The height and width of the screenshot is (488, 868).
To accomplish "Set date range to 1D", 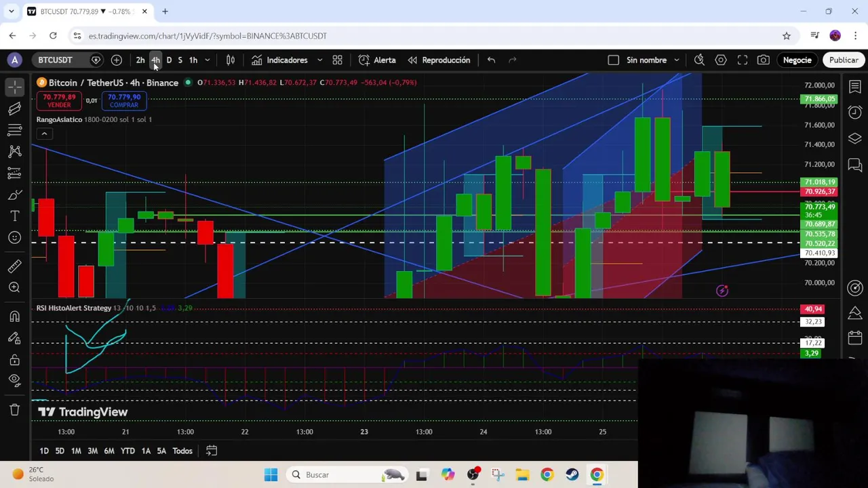I will tap(44, 451).
